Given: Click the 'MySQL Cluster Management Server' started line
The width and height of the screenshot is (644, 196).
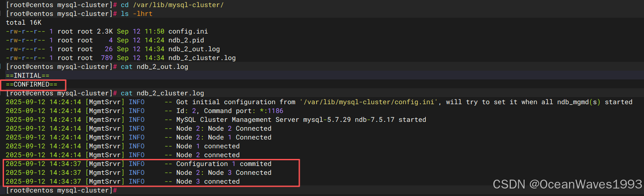Looking at the screenshot, I should point(301,120).
